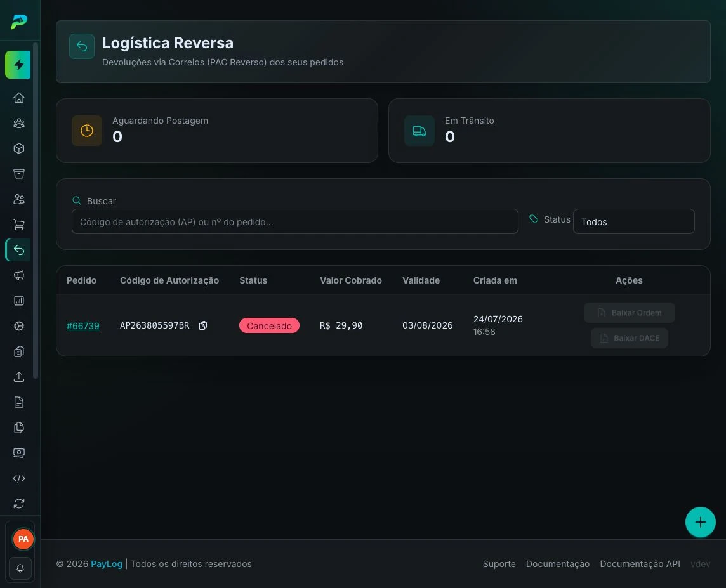Click the truck icon in Em Trânsito card
Image resolution: width=726 pixels, height=588 pixels.
[x=419, y=131]
